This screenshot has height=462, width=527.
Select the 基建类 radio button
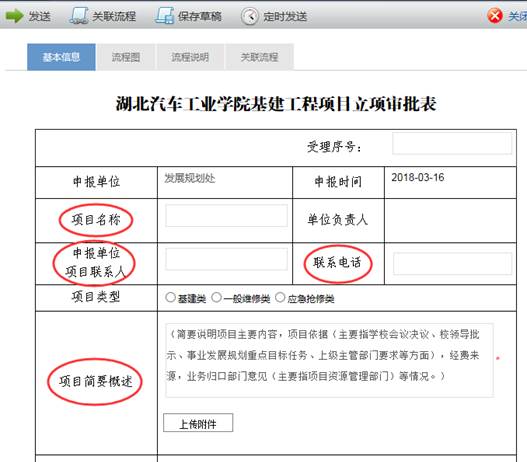170,297
